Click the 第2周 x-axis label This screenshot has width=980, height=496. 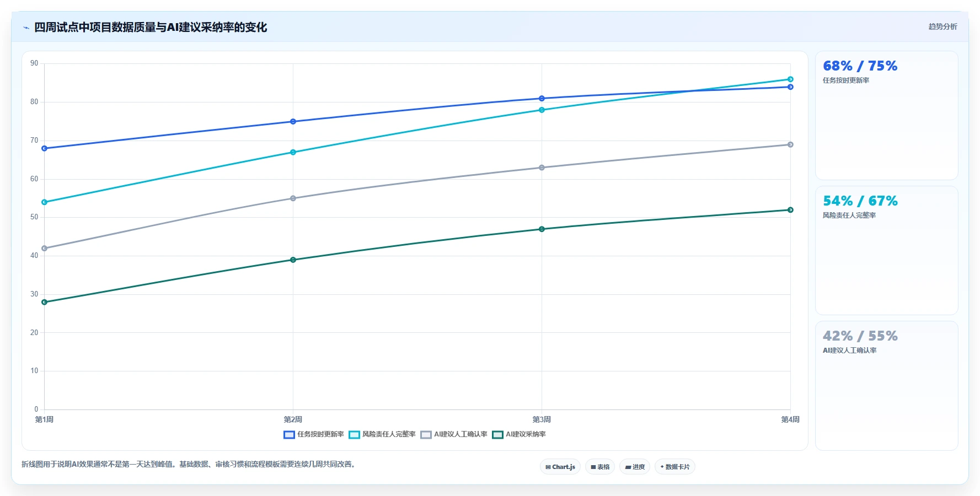293,420
